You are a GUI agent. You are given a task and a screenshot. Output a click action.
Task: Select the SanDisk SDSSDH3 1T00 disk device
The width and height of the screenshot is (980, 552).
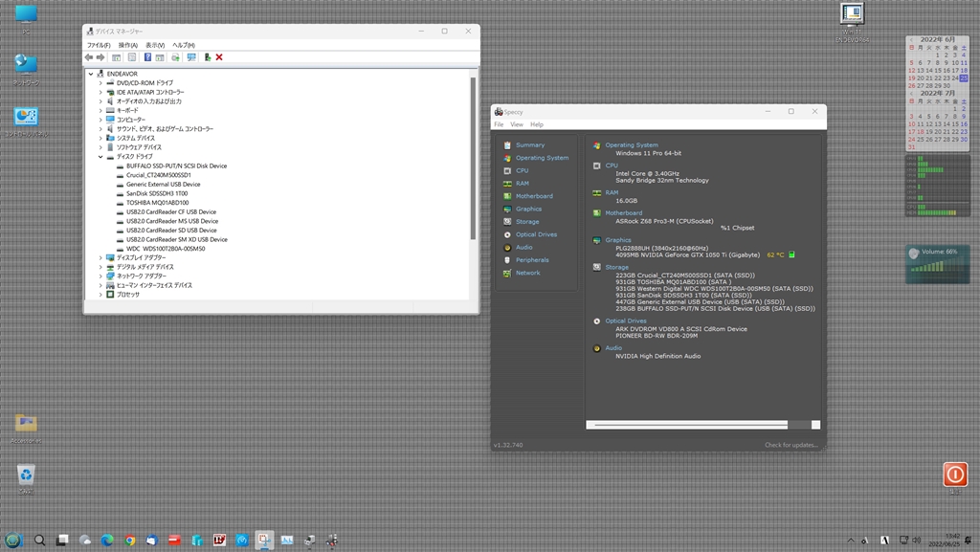pos(156,193)
